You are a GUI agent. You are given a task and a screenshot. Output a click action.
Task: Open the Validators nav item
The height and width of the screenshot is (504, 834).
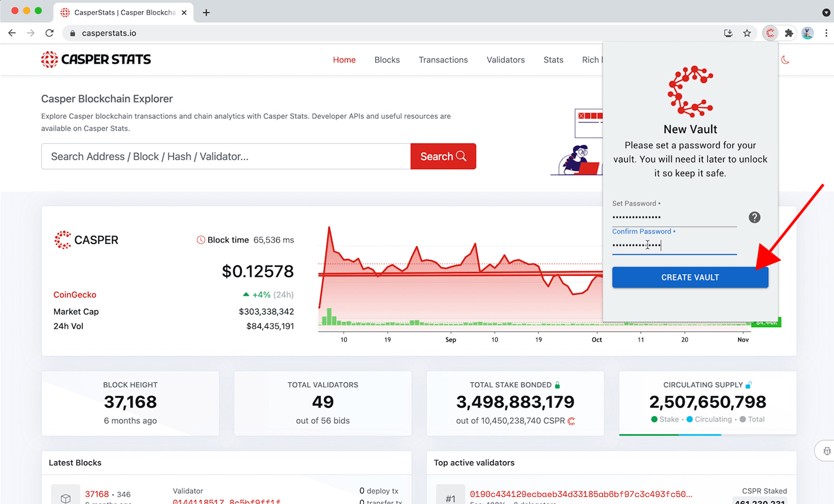pos(505,60)
